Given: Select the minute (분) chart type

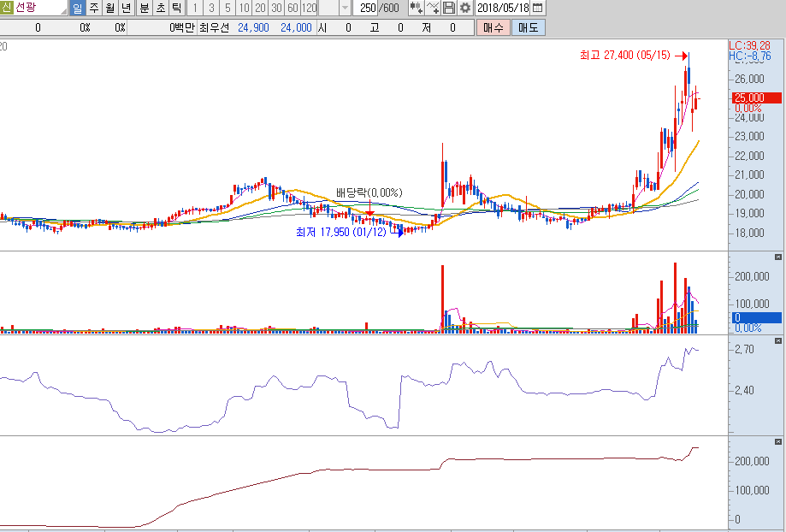Looking at the screenshot, I should point(143,8).
